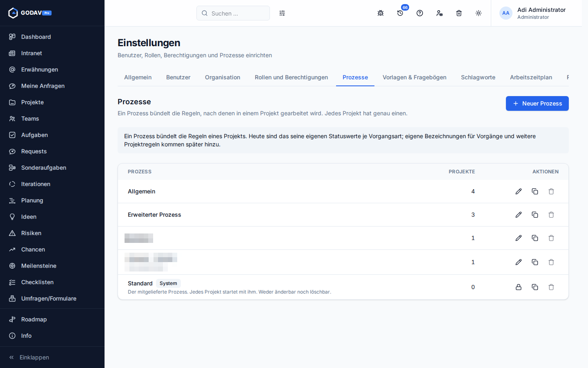Click the bug report icon in header
The image size is (588, 368).
tap(381, 13)
